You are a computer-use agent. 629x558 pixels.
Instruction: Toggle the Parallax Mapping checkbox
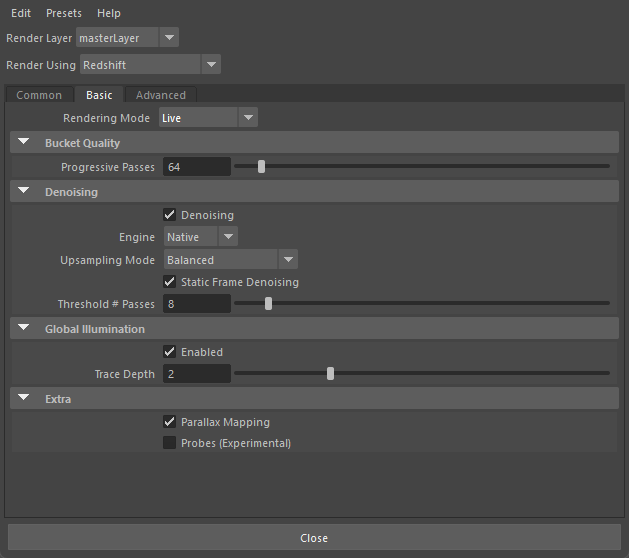tap(170, 422)
